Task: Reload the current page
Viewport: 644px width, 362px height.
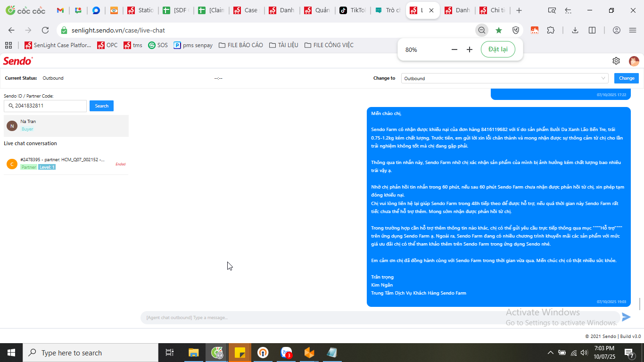Action: [45, 30]
